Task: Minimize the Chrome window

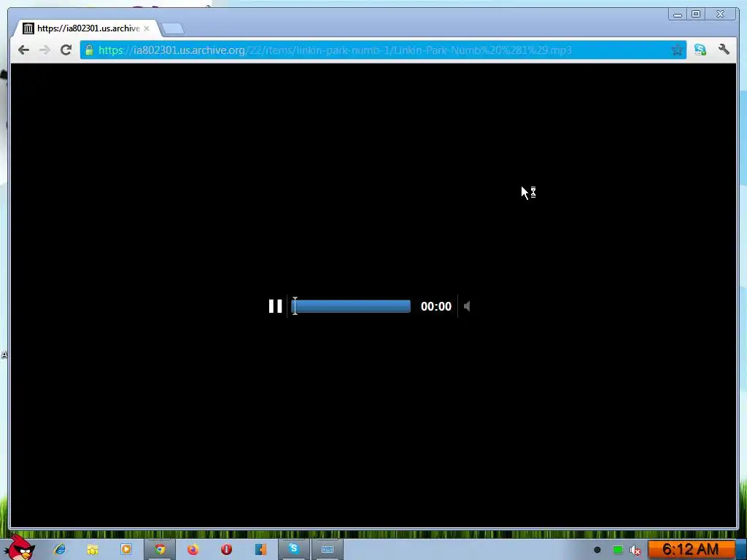Action: point(678,15)
